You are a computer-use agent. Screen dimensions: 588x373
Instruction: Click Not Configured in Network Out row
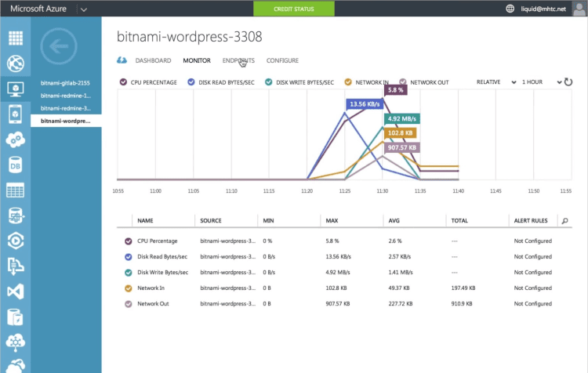coord(533,303)
